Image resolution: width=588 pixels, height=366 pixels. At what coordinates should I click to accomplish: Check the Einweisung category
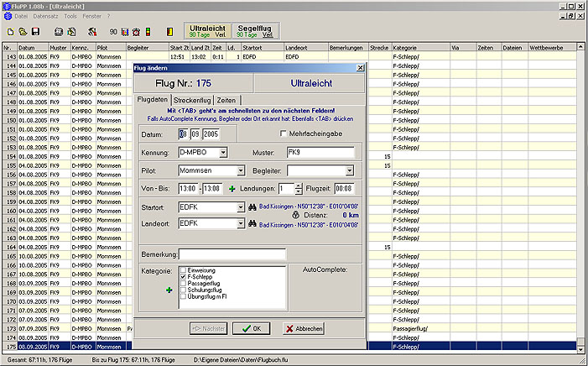coord(183,270)
